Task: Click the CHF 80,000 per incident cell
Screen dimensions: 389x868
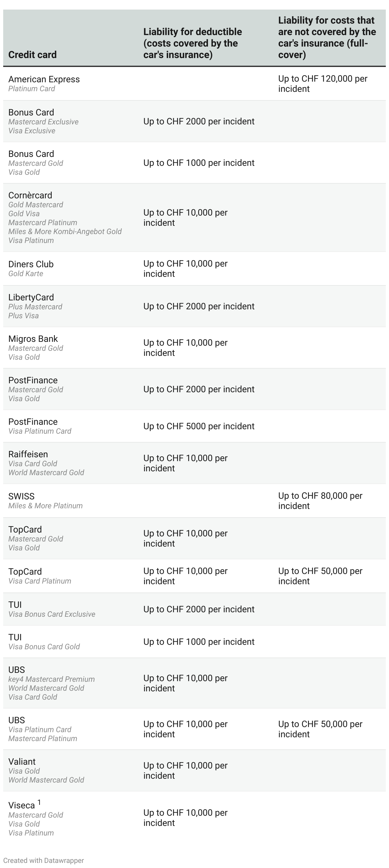Action: point(320,501)
